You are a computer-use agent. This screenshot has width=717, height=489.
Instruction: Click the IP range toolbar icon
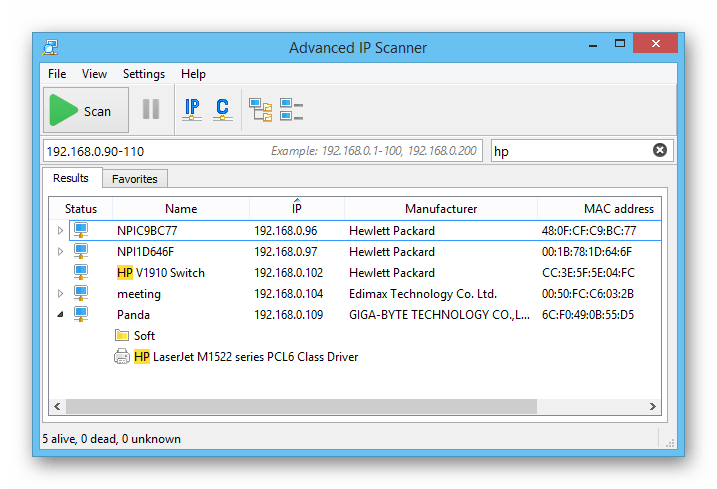click(192, 109)
